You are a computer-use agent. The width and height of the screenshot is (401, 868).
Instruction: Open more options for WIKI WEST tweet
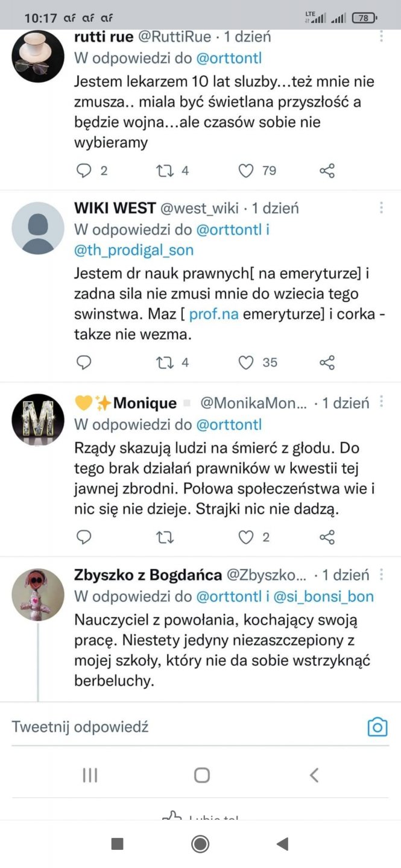tap(381, 208)
